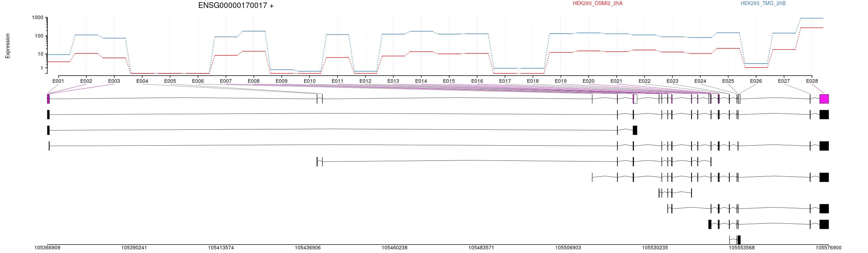Click exon label E007
Viewport: 868px width, 253px height.
click(226, 81)
